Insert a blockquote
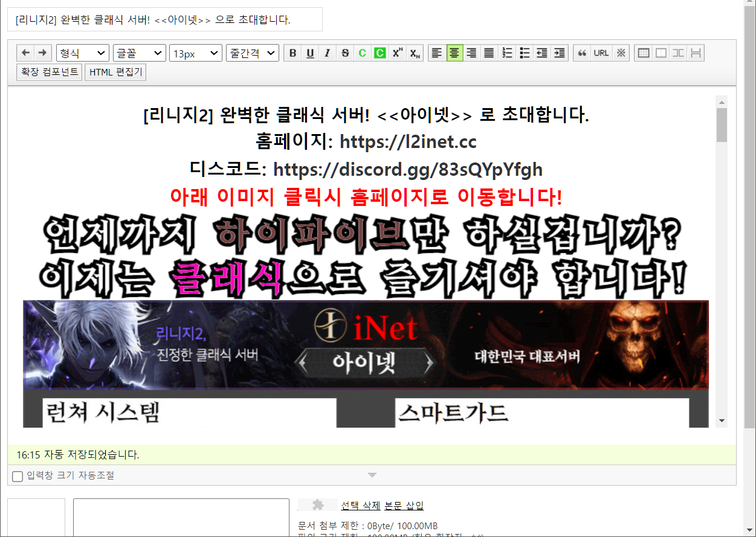Screen dimensions: 756x537 (582, 53)
